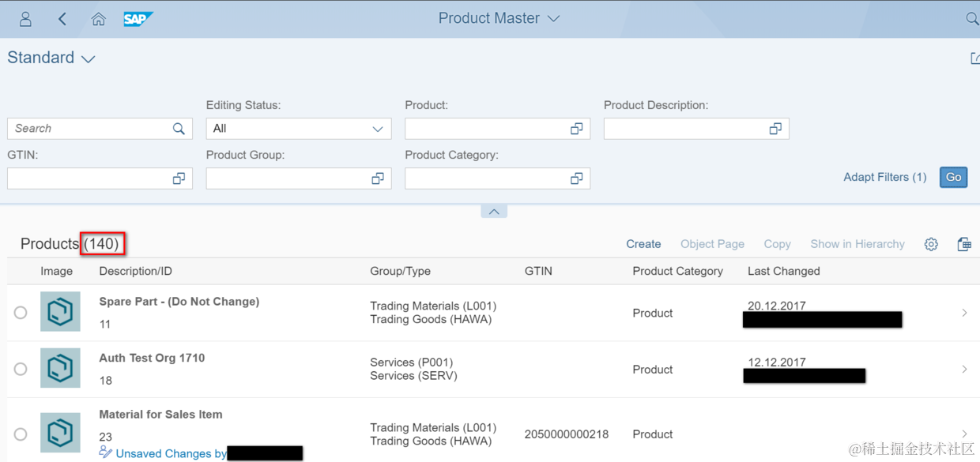The image size is (980, 462).
Task: Click the GTIN column header
Action: tap(538, 271)
